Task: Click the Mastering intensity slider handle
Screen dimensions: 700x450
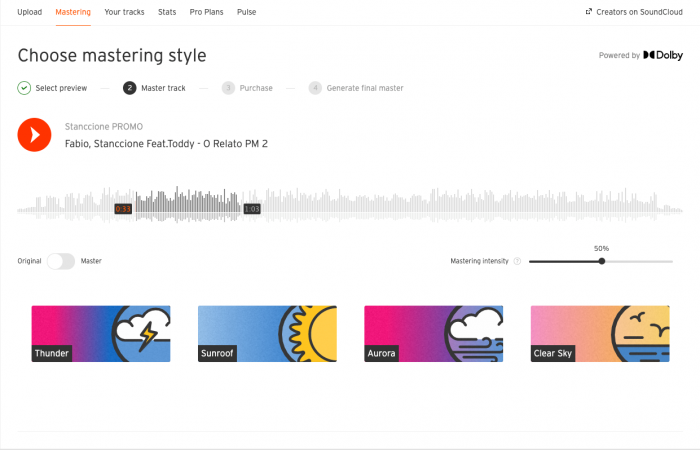Action: pos(602,261)
